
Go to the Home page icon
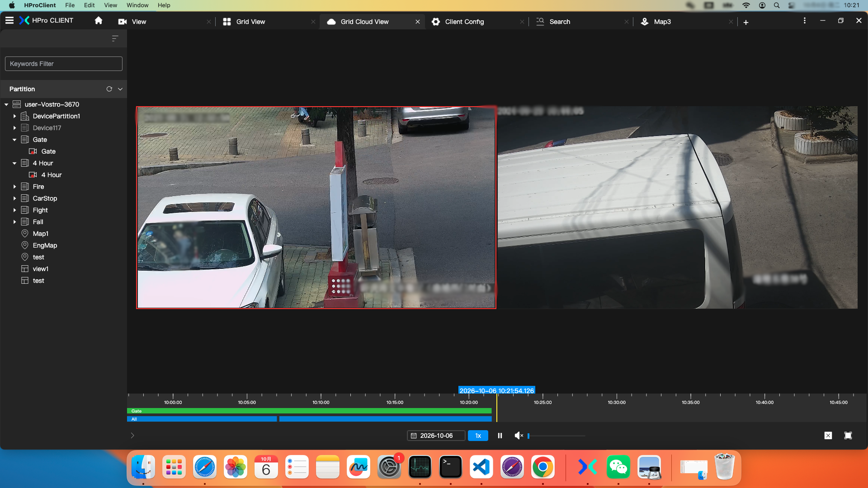tap(99, 20)
